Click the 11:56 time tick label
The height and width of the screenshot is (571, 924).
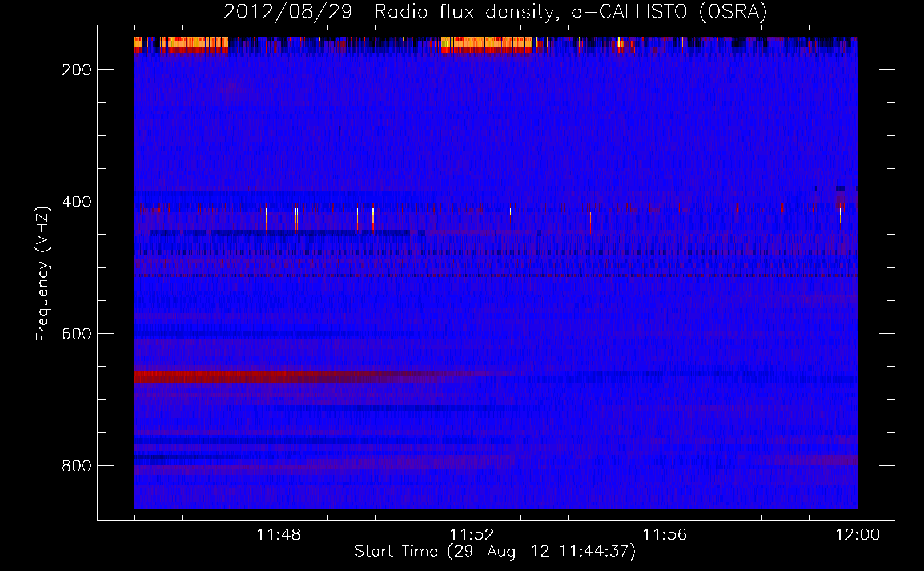pos(665,535)
